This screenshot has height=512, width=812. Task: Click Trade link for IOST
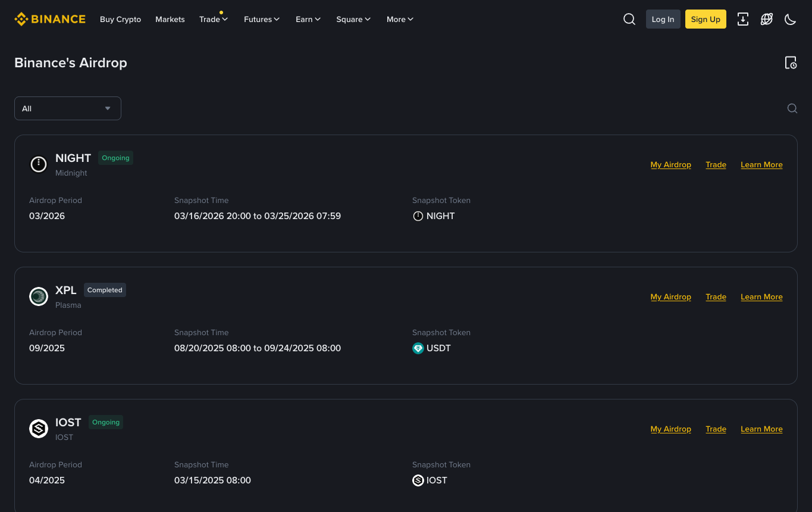(716, 429)
